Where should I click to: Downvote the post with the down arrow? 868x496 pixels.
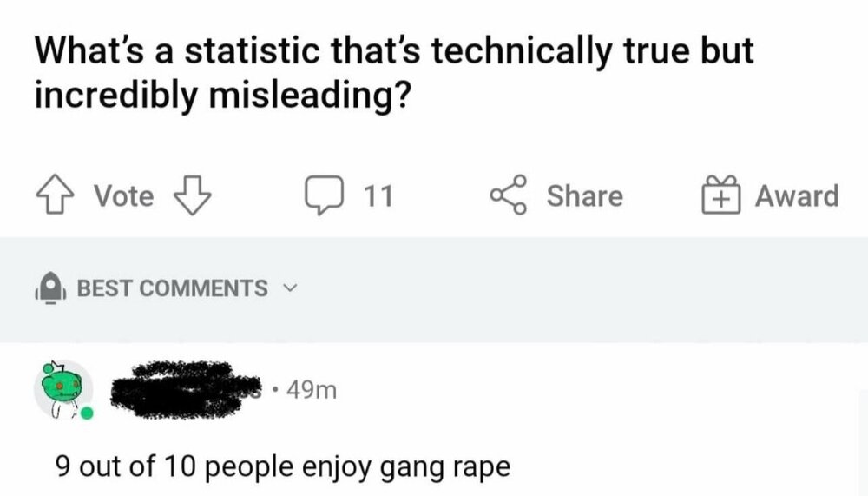tap(194, 195)
